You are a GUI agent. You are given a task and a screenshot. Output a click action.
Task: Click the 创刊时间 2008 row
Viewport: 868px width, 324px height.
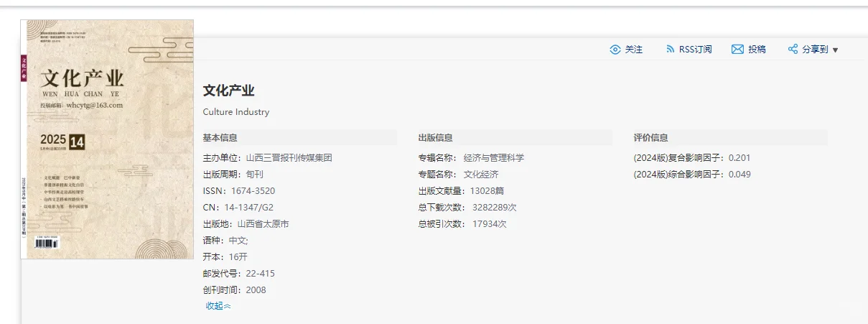[235, 290]
